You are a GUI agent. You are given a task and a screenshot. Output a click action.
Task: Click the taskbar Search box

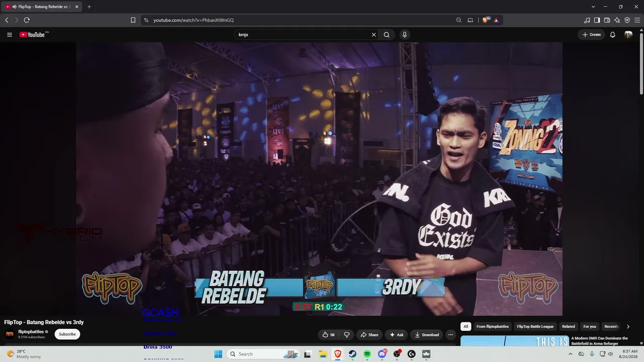pos(263,354)
